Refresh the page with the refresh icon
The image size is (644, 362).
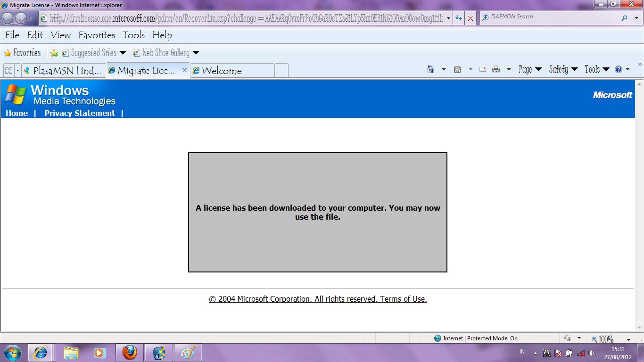click(x=459, y=18)
